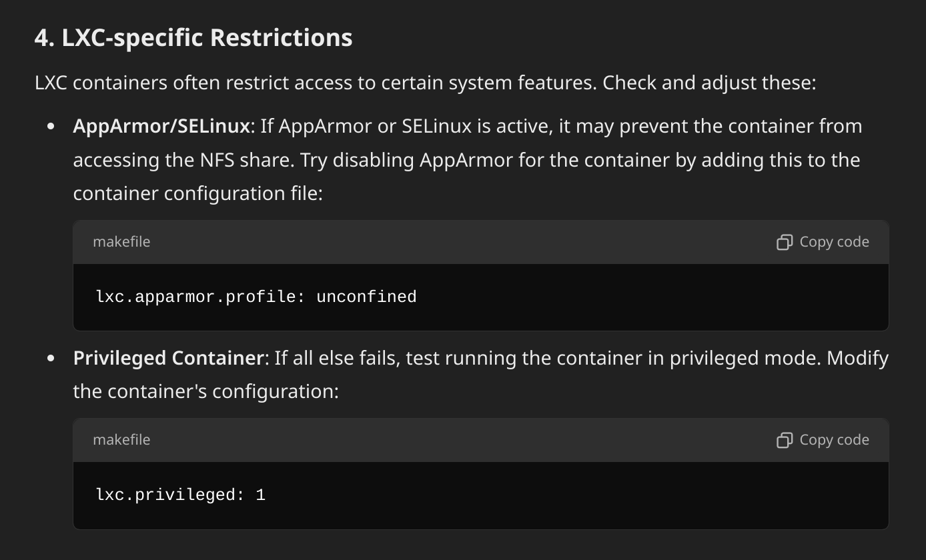
Task: Click the makefile label above the lxc.privileged snippet
Action: (121, 440)
